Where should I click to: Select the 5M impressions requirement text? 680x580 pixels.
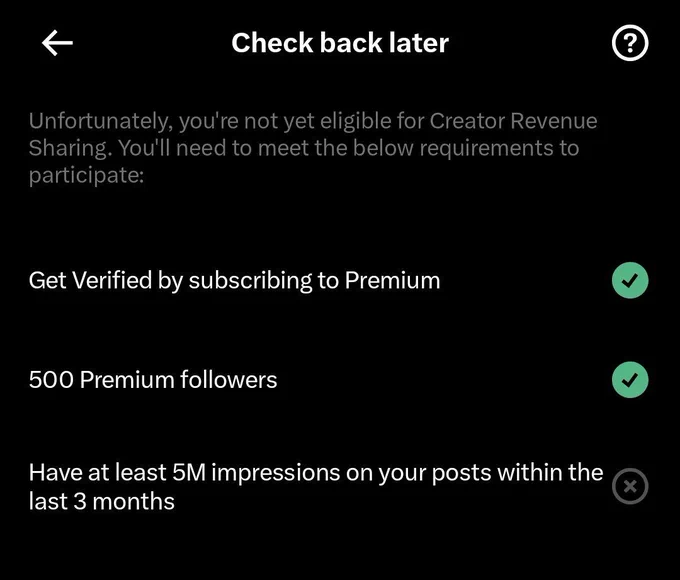(316, 486)
